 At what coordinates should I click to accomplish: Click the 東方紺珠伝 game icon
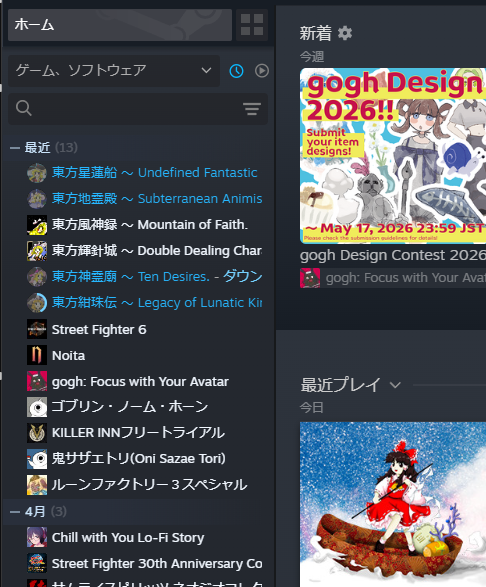(37, 303)
